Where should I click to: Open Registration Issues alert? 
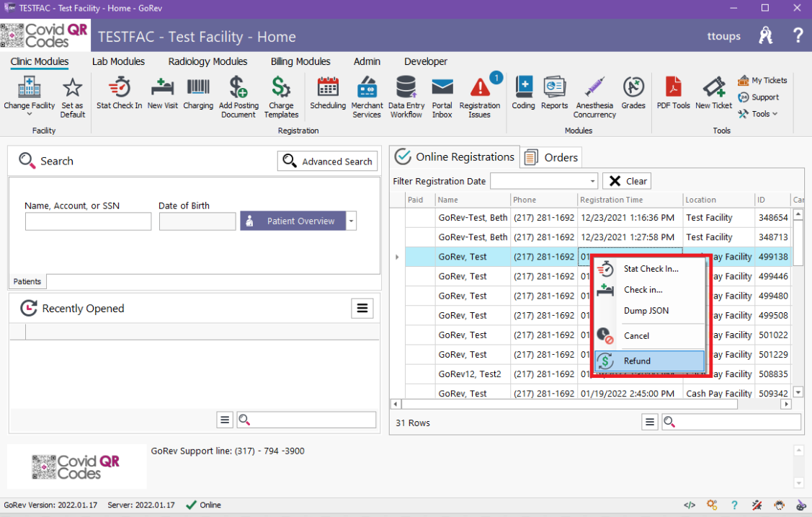point(480,97)
